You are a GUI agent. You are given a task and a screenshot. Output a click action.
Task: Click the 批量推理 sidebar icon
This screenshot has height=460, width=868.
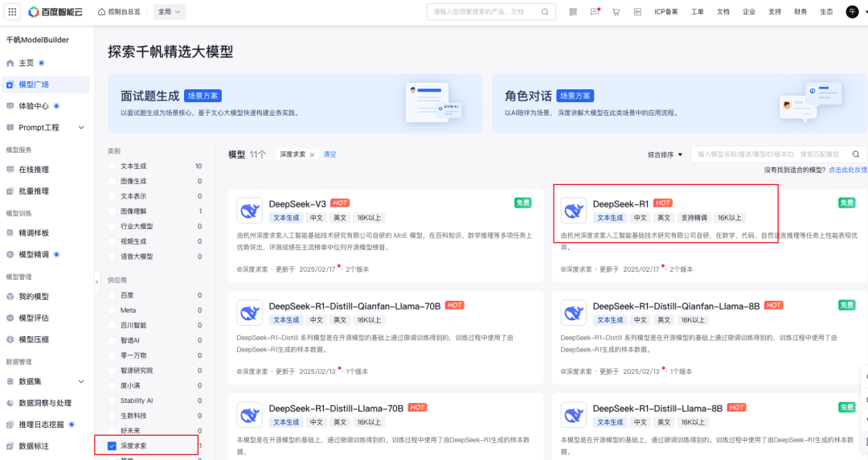coord(10,191)
